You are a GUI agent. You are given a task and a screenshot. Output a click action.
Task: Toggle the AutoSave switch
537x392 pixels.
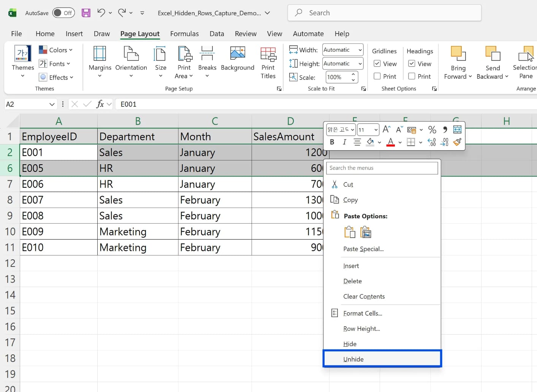coord(63,13)
